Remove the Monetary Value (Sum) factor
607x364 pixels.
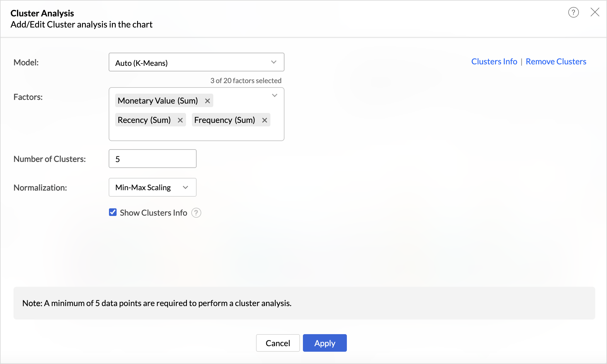pyautogui.click(x=207, y=101)
